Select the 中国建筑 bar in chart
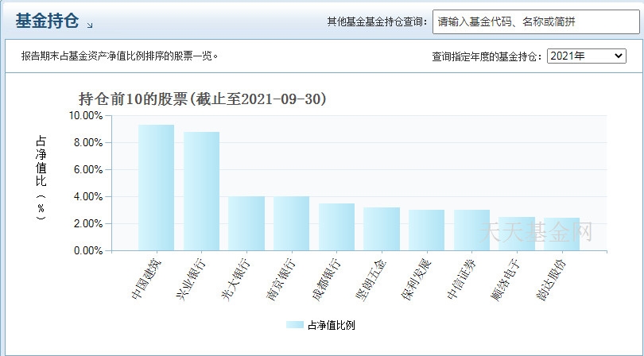644x356 pixels. [156, 188]
